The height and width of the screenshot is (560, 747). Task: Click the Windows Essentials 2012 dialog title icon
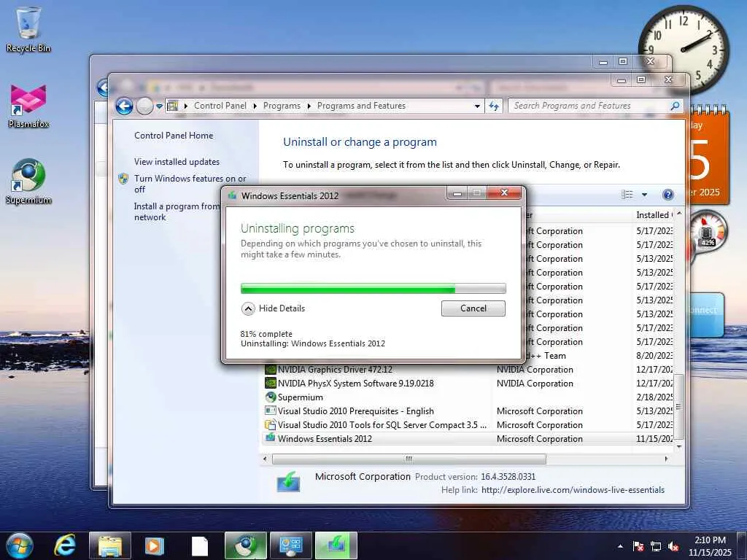pyautogui.click(x=233, y=195)
